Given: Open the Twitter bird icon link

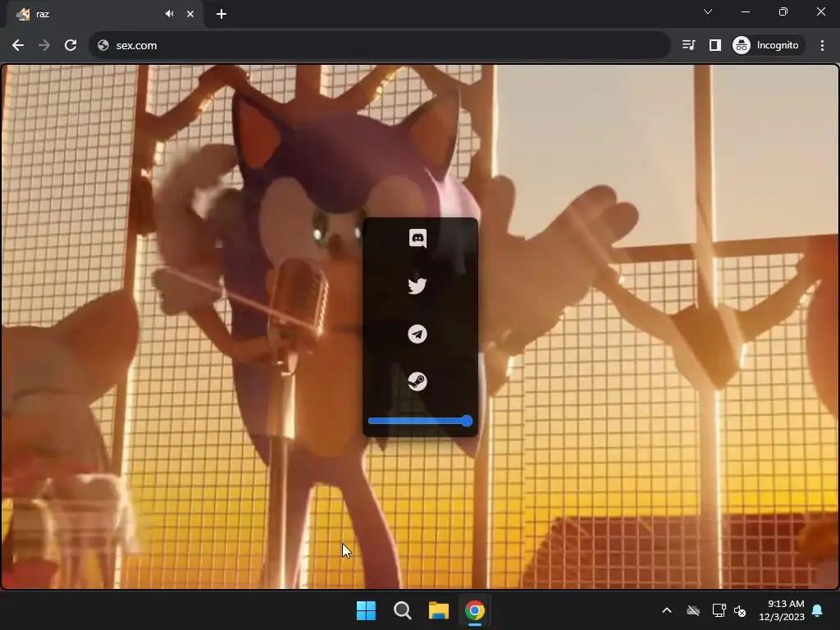Looking at the screenshot, I should pyautogui.click(x=418, y=285).
